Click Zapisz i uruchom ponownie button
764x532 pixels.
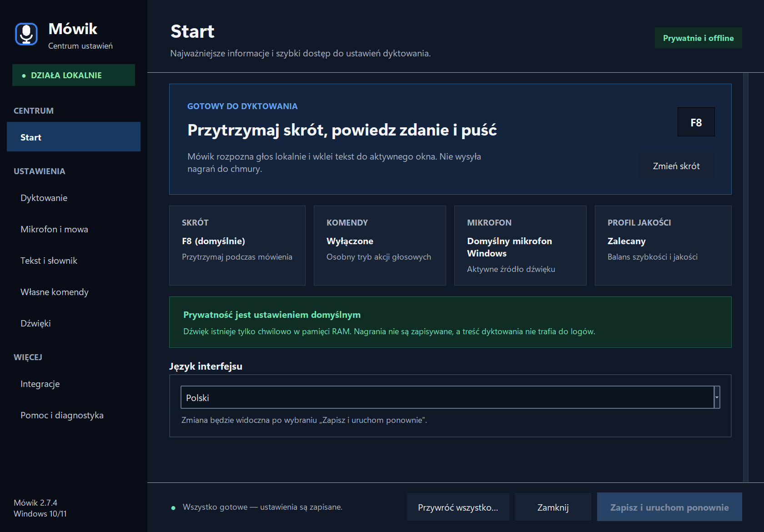(669, 507)
